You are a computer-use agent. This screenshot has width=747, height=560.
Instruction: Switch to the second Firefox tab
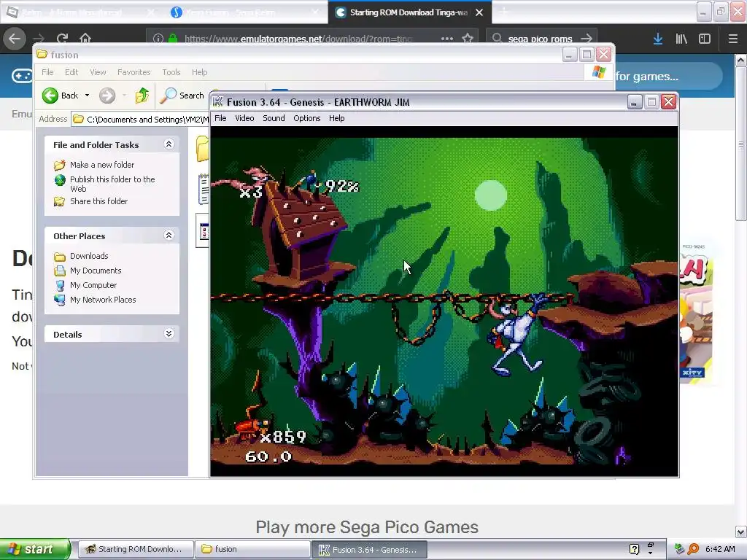pos(245,12)
